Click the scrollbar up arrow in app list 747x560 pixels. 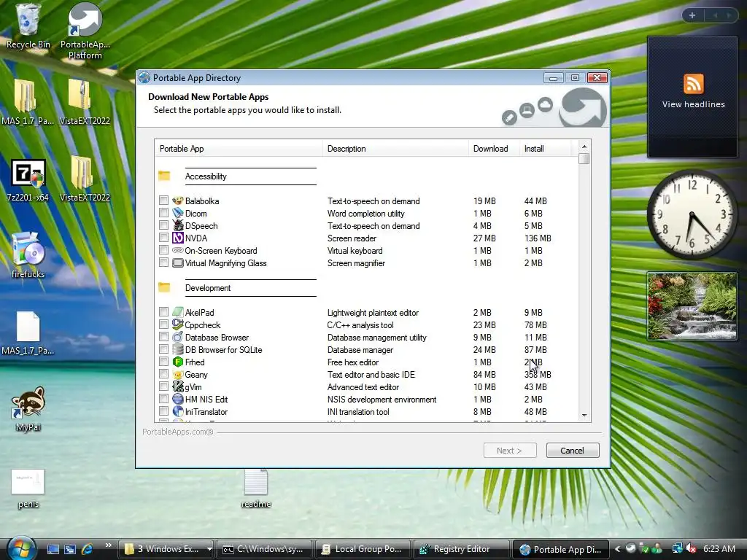584,146
